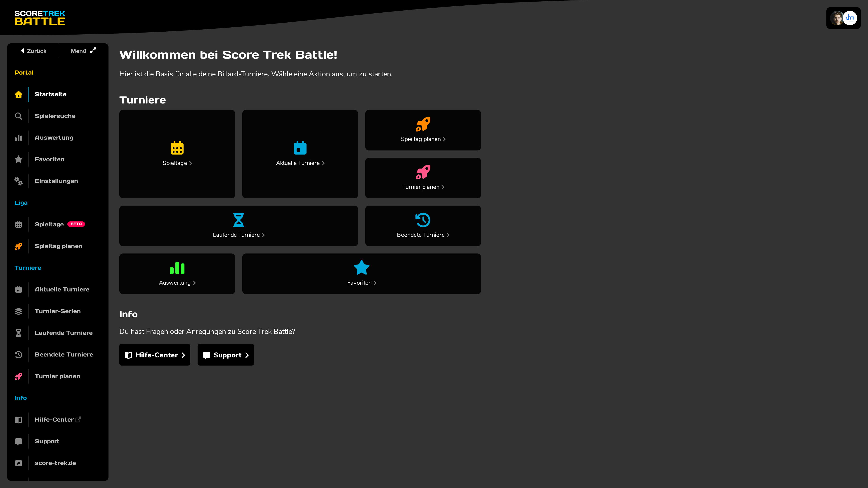Open the green bar chart Auswertung tile
The image size is (868, 488).
pos(177,273)
